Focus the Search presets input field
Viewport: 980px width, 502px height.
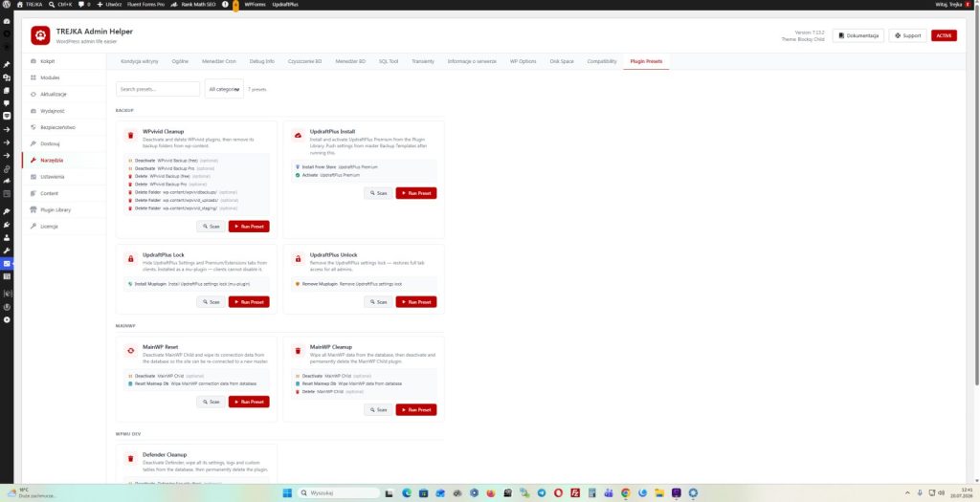pyautogui.click(x=158, y=89)
